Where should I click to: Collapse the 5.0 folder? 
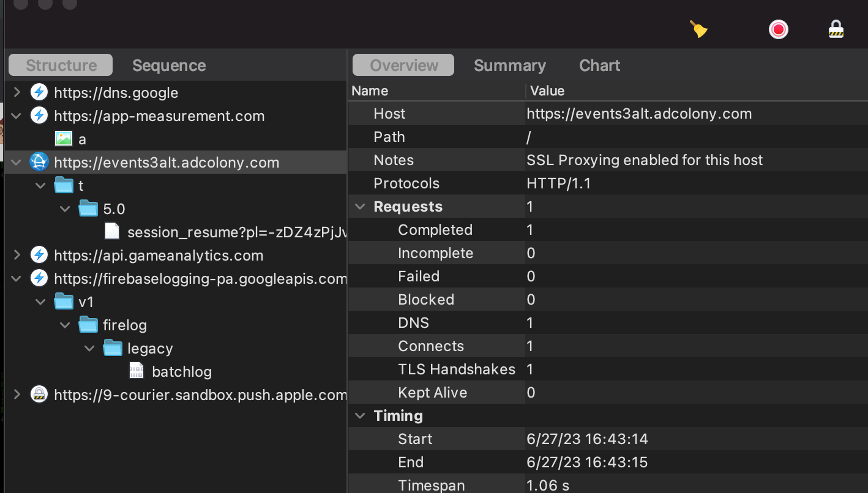65,209
